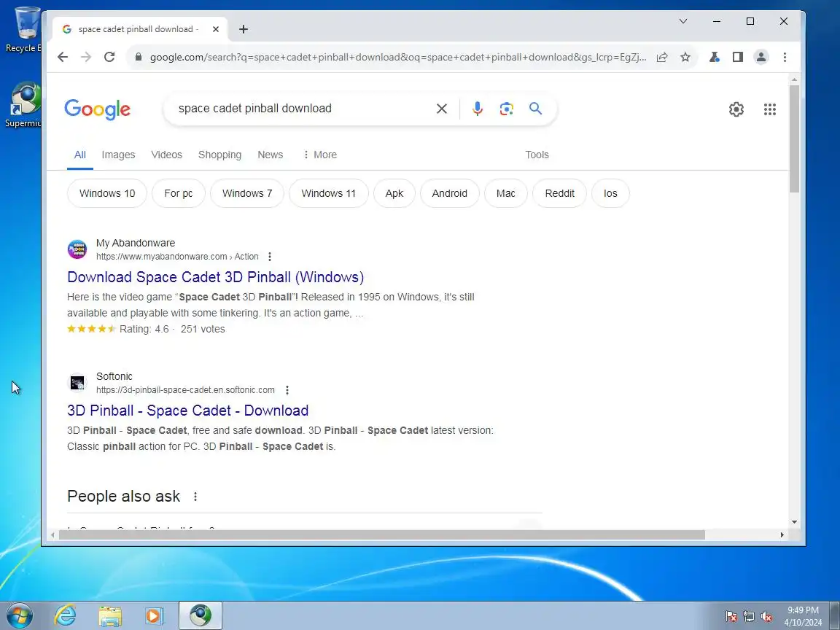The image size is (840, 630).
Task: Close the space cadet pinball tab
Action: [215, 29]
